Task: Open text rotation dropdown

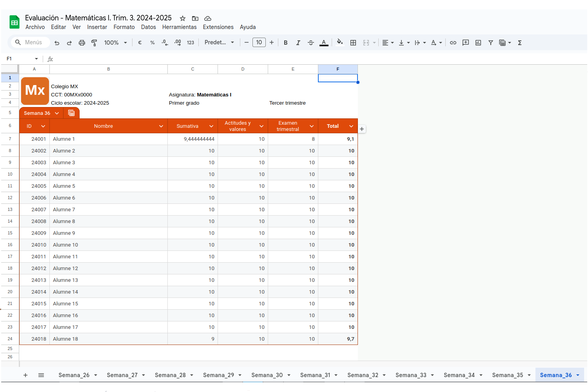Action: (436, 43)
